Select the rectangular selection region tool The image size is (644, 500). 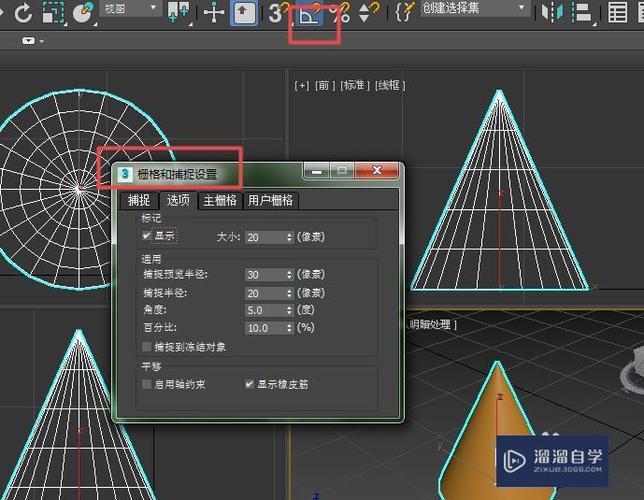coord(53,12)
